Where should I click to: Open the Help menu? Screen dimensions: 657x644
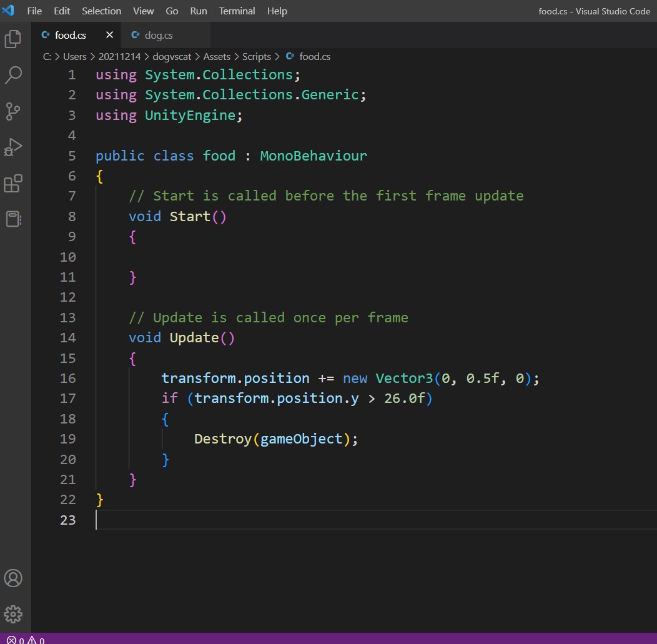pos(277,11)
